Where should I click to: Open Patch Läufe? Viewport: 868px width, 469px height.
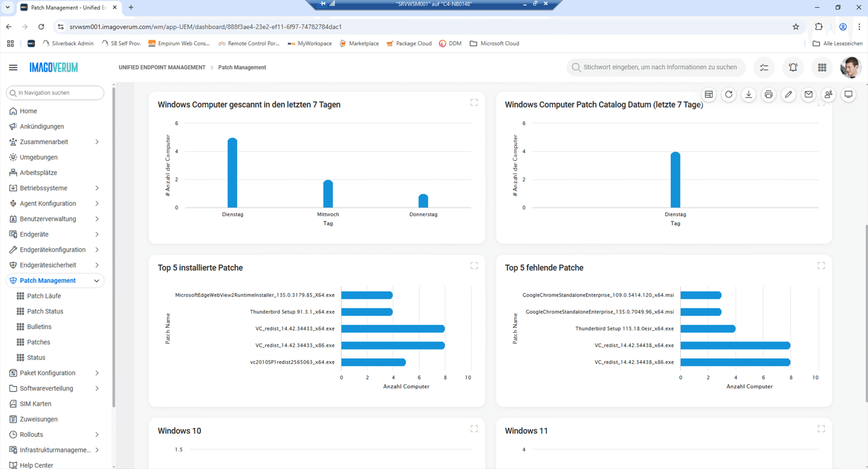[x=44, y=296]
